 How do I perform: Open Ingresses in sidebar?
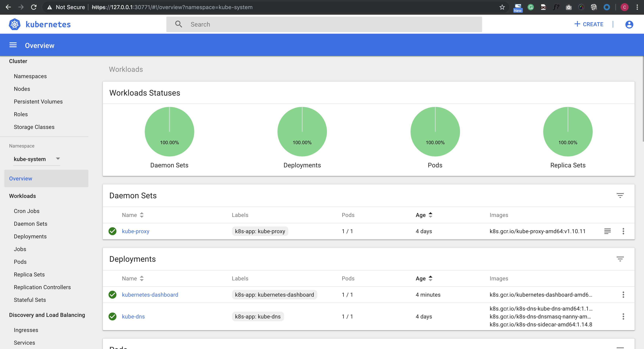(x=26, y=330)
